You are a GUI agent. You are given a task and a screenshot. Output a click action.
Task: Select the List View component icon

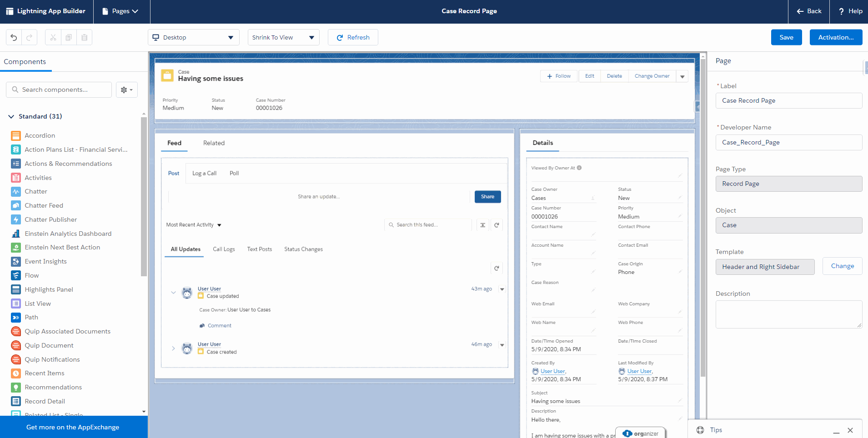[x=16, y=304]
